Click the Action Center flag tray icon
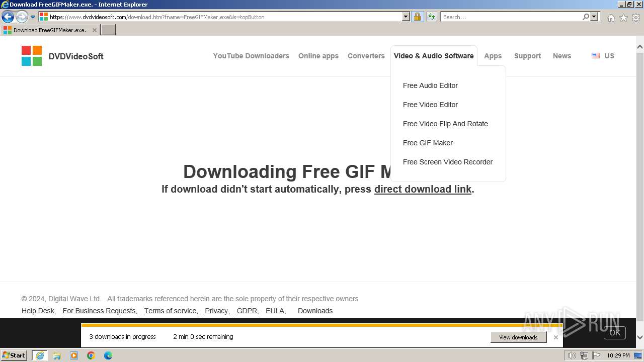 596,355
